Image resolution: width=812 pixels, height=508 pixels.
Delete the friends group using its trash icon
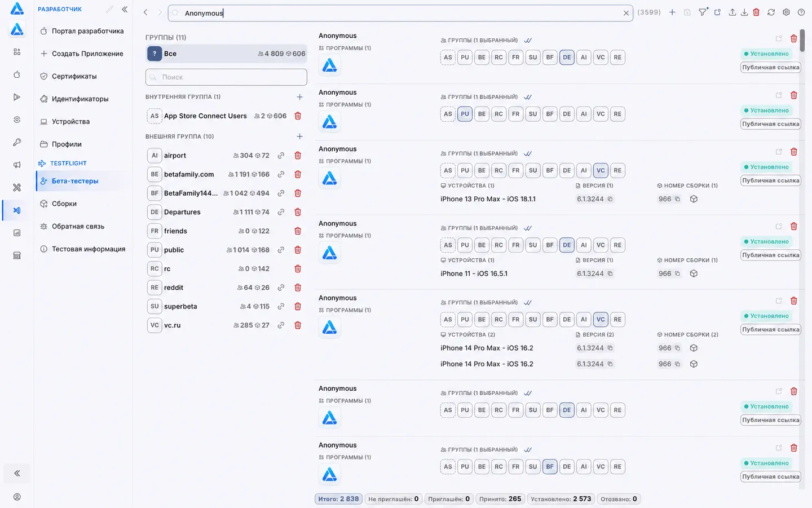click(298, 231)
